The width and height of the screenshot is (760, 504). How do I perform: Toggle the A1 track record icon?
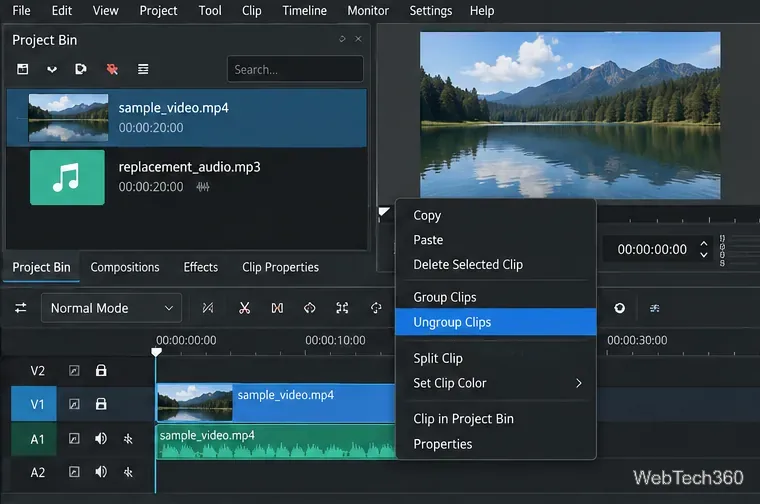128,439
